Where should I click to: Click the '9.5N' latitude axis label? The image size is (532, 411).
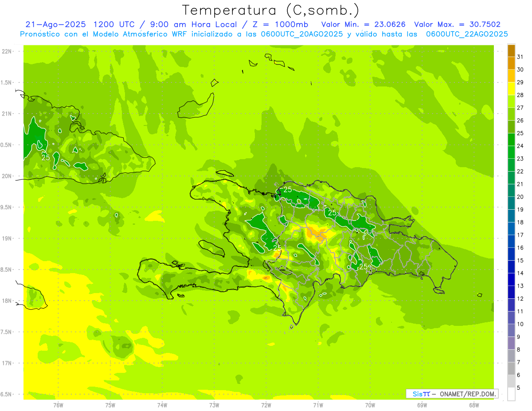click(7, 207)
